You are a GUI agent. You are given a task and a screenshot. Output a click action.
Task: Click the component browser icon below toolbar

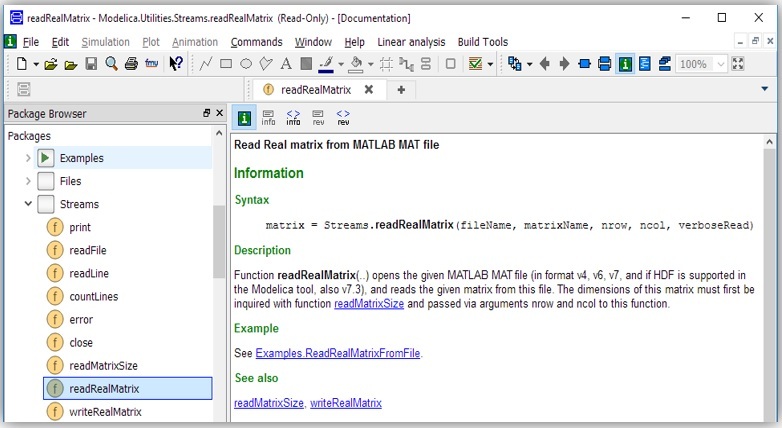tap(24, 89)
